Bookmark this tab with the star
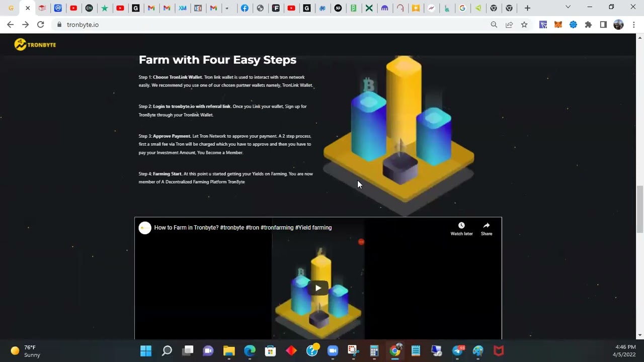 [524, 25]
